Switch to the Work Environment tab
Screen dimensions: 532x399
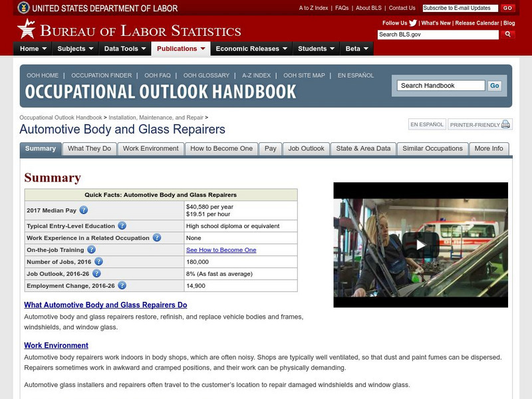pos(151,148)
